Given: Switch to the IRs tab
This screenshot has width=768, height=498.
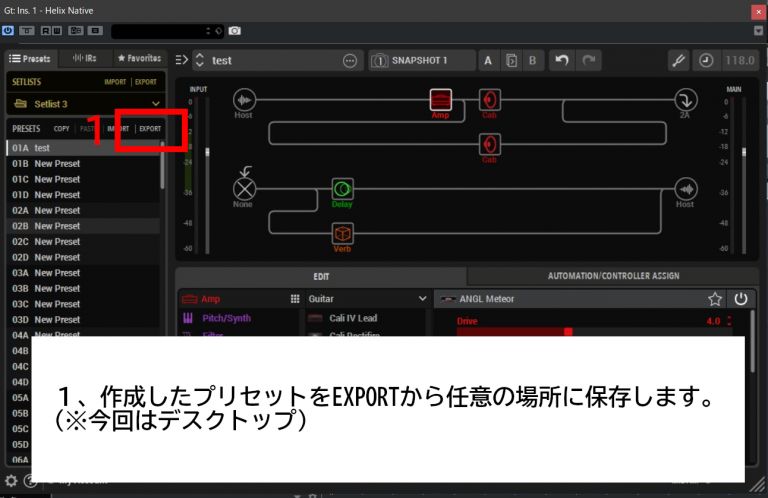Looking at the screenshot, I should click(x=85, y=58).
